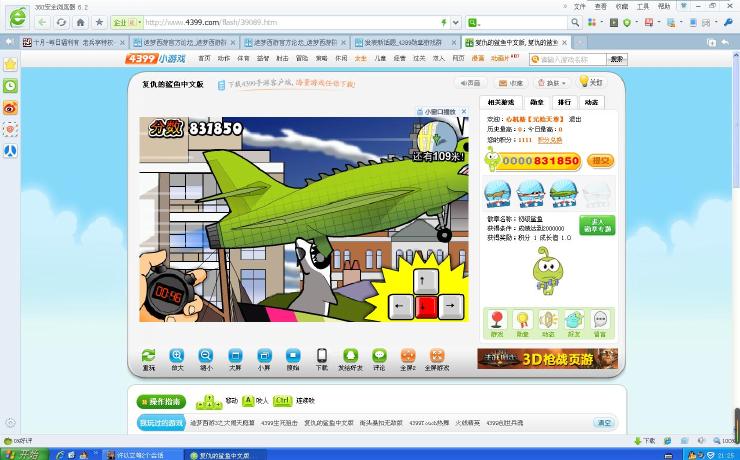Click the 退出 logout link

pyautogui.click(x=574, y=119)
